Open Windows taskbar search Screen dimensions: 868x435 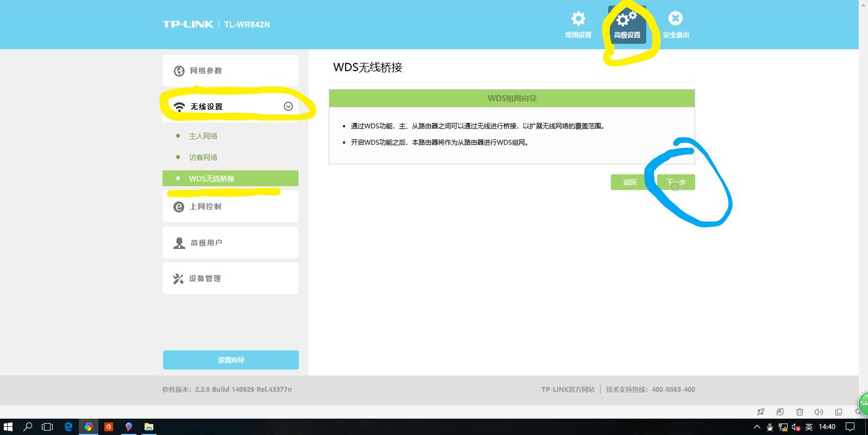[28, 427]
